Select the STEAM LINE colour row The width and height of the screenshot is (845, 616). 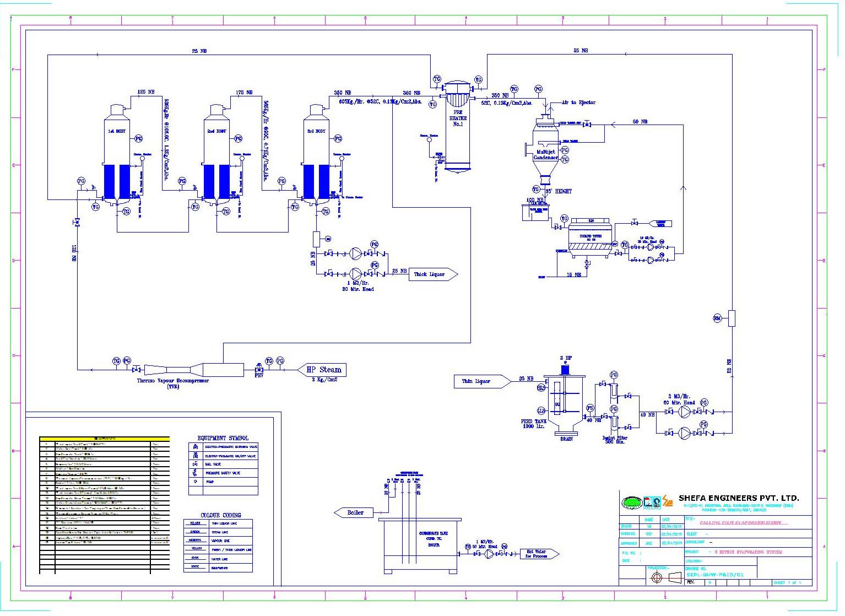click(x=218, y=532)
